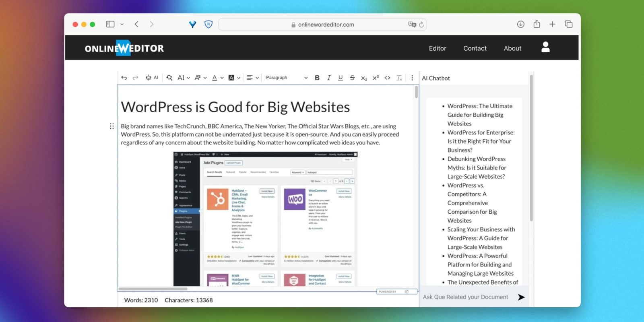
Task: Toggle bold formatting
Action: point(317,78)
